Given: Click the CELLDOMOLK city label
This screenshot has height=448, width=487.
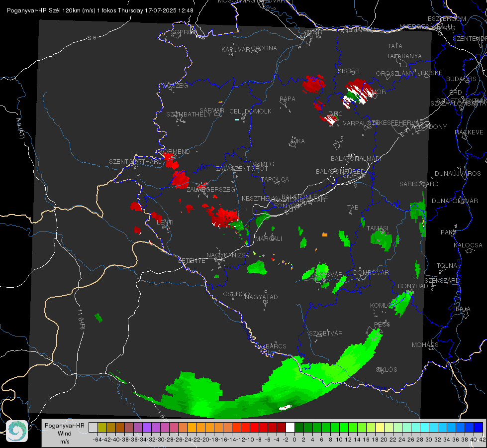Looking at the screenshot, I should click(x=250, y=111).
